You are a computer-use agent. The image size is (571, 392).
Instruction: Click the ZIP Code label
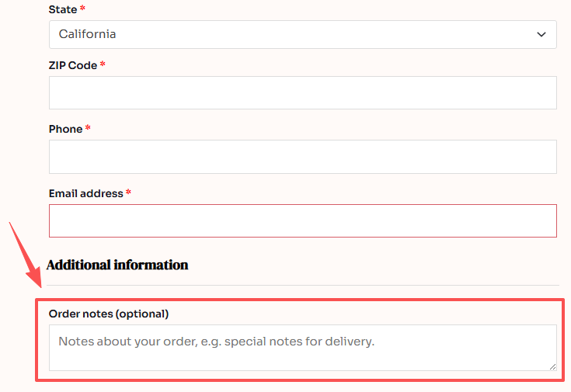click(73, 65)
